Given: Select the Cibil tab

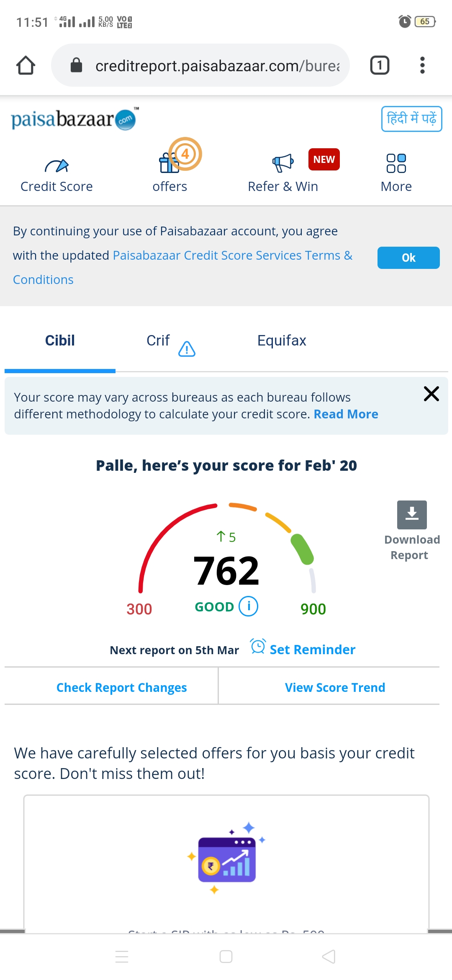Looking at the screenshot, I should click(x=60, y=340).
